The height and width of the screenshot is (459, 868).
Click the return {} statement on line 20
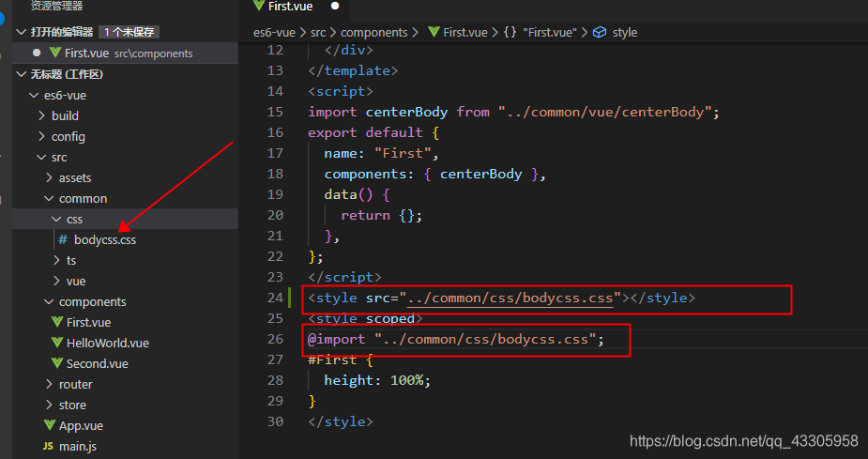click(x=381, y=215)
